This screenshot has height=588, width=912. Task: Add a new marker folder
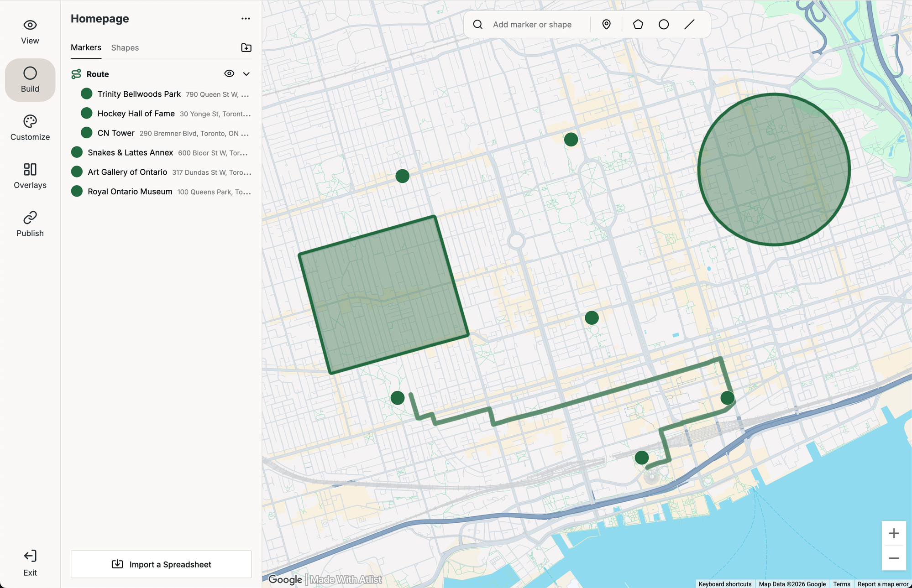click(246, 48)
